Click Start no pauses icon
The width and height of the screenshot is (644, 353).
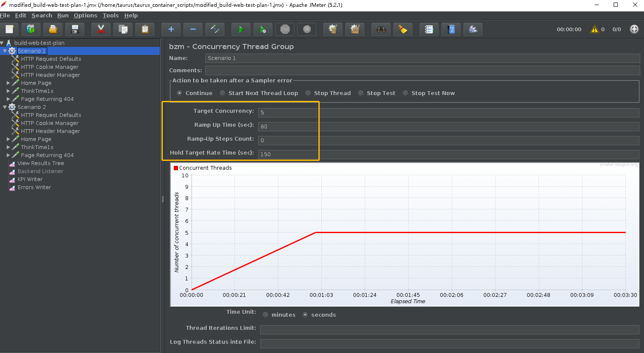[x=263, y=29]
